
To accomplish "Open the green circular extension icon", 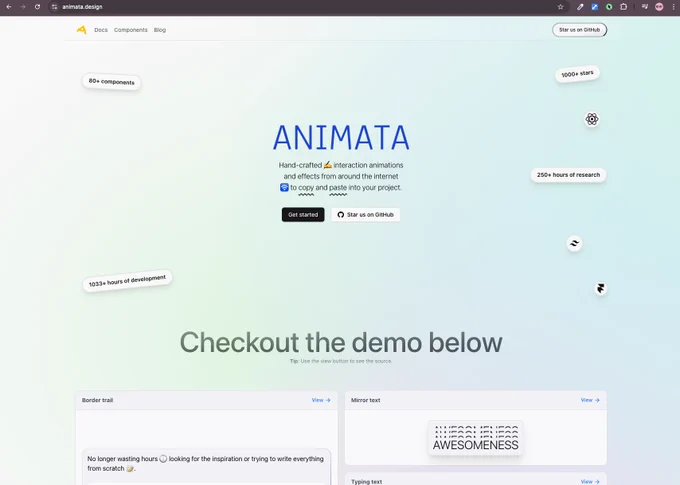I will point(609,7).
